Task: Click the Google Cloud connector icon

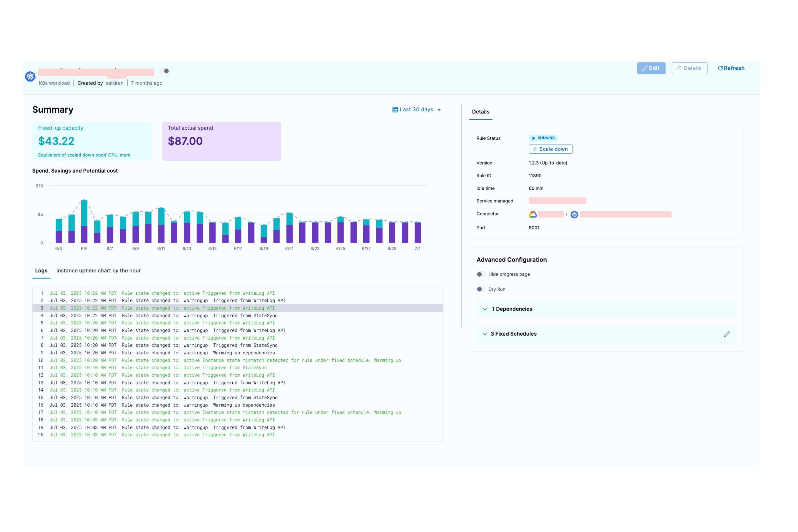Action: (533, 214)
